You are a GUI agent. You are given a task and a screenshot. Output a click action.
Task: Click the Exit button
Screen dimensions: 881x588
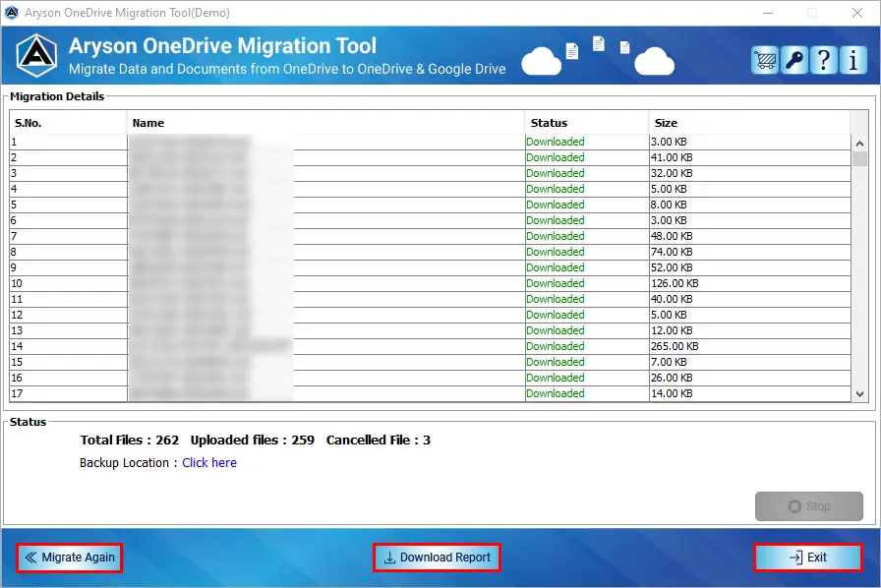click(808, 558)
